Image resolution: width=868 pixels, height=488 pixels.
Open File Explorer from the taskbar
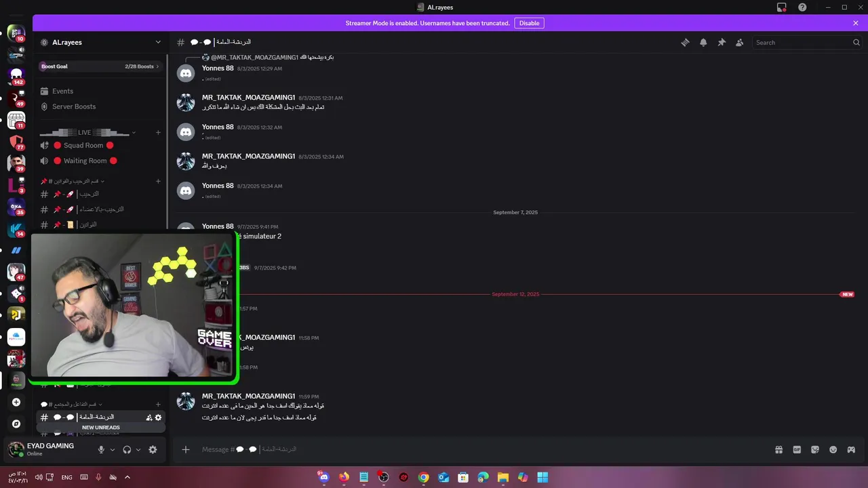click(x=503, y=477)
